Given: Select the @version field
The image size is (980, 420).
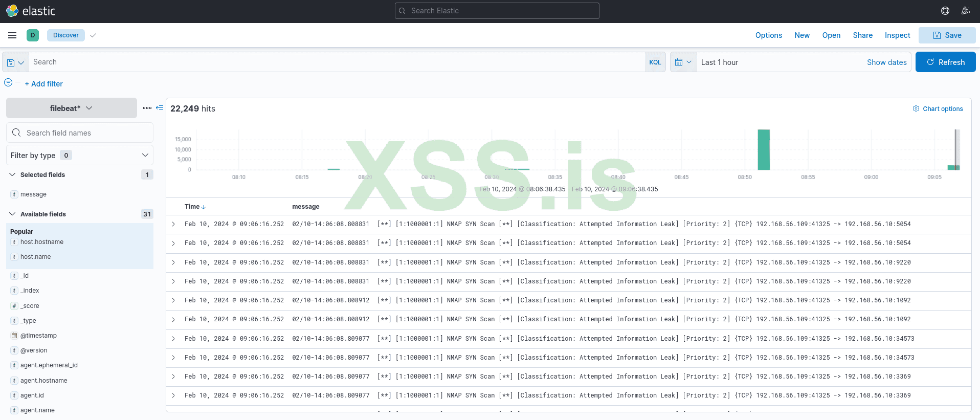Looking at the screenshot, I should click(x=34, y=350).
